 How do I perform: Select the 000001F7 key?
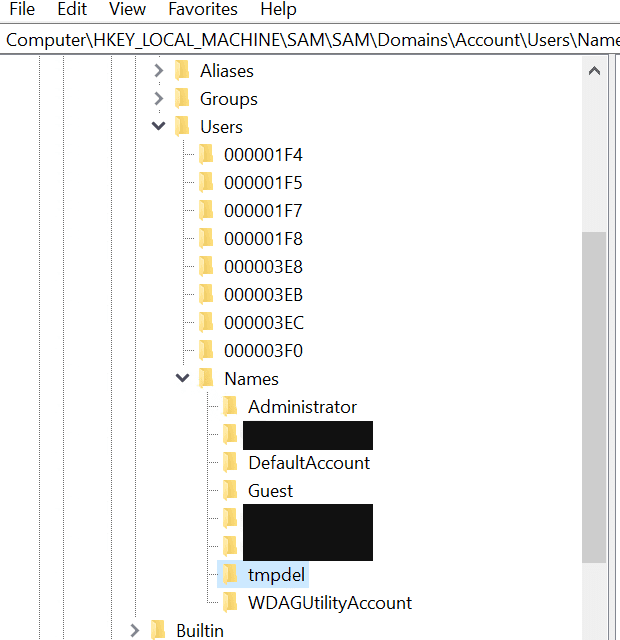point(263,211)
